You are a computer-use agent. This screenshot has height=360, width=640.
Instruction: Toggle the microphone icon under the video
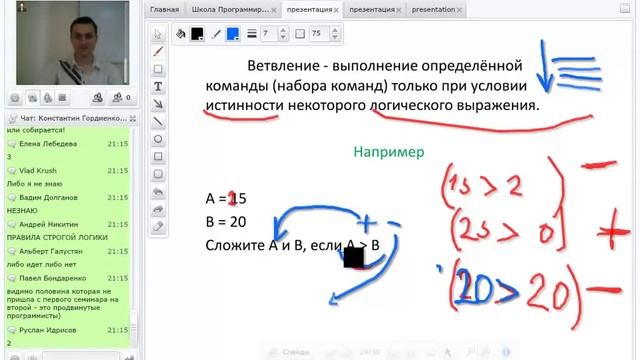48,98
